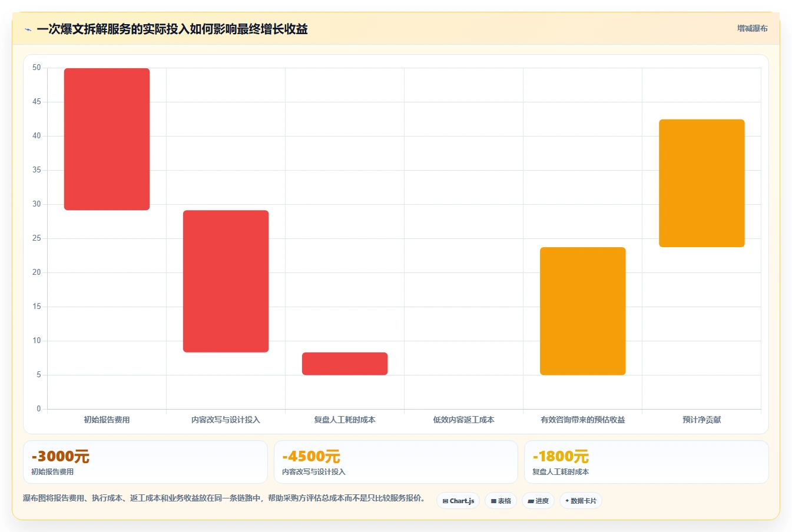Screen dimensions: 792x532
Task: Click the 表格 tag chip
Action: tap(501, 501)
